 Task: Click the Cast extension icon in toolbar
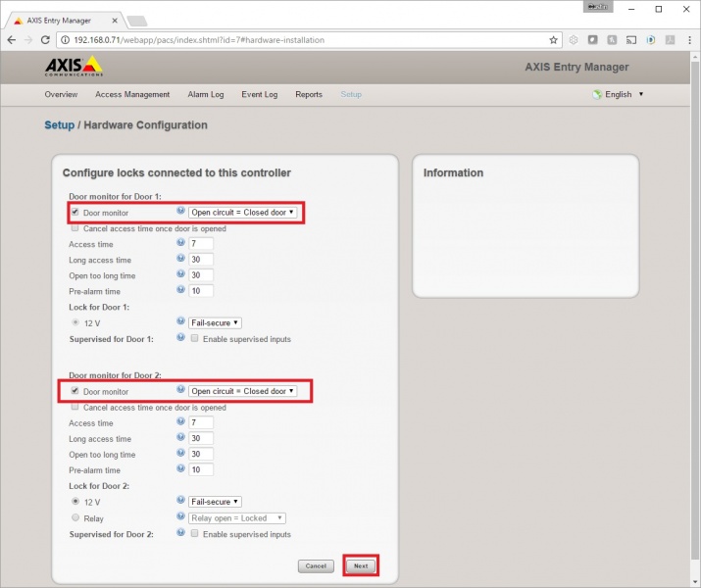tap(631, 40)
